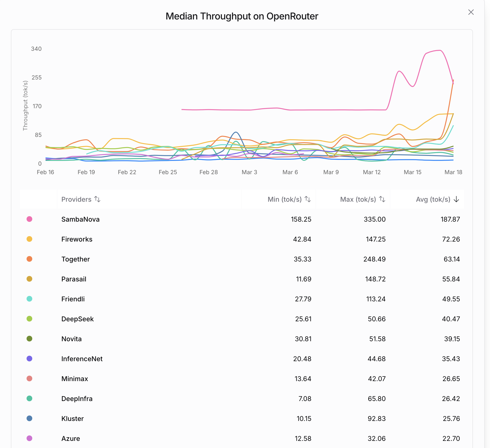Click InferenceNet purple legend dot
This screenshot has height=448, width=490.
(x=29, y=359)
